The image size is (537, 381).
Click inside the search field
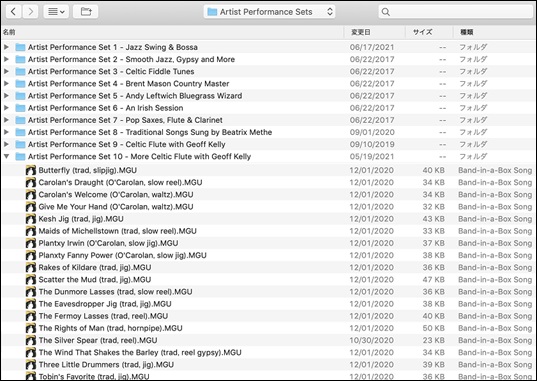click(x=455, y=12)
